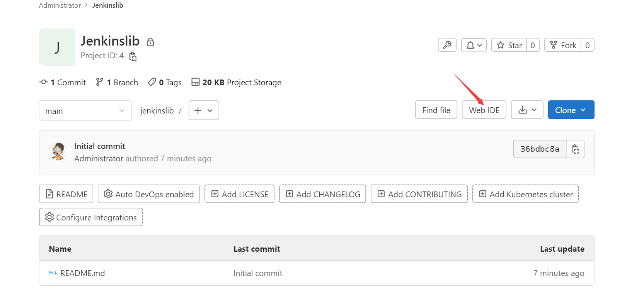The height and width of the screenshot is (293, 644).
Task: Open the notification bell dropdown
Action: (x=474, y=45)
